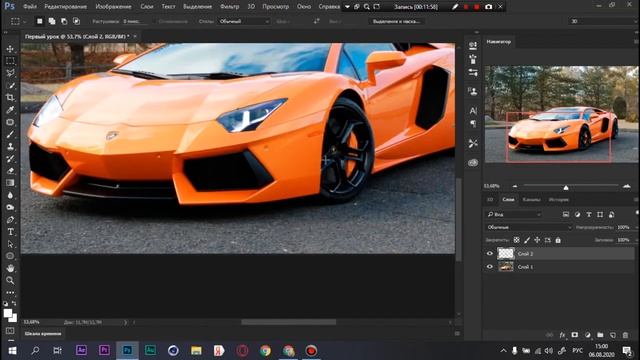Open the Изображение menu
The width and height of the screenshot is (640, 360).
tap(113, 7)
